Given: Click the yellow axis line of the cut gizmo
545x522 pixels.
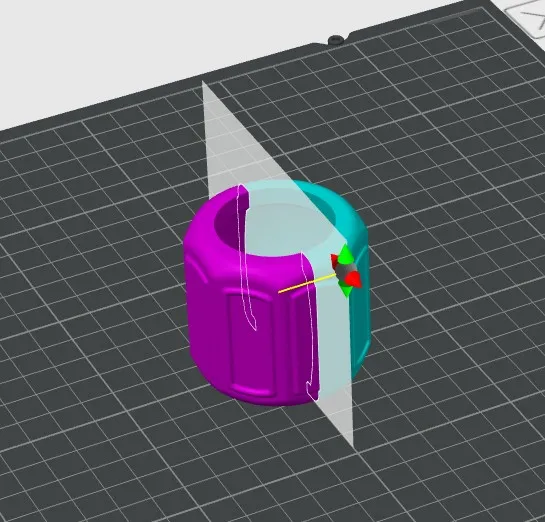Looking at the screenshot, I should point(307,284).
